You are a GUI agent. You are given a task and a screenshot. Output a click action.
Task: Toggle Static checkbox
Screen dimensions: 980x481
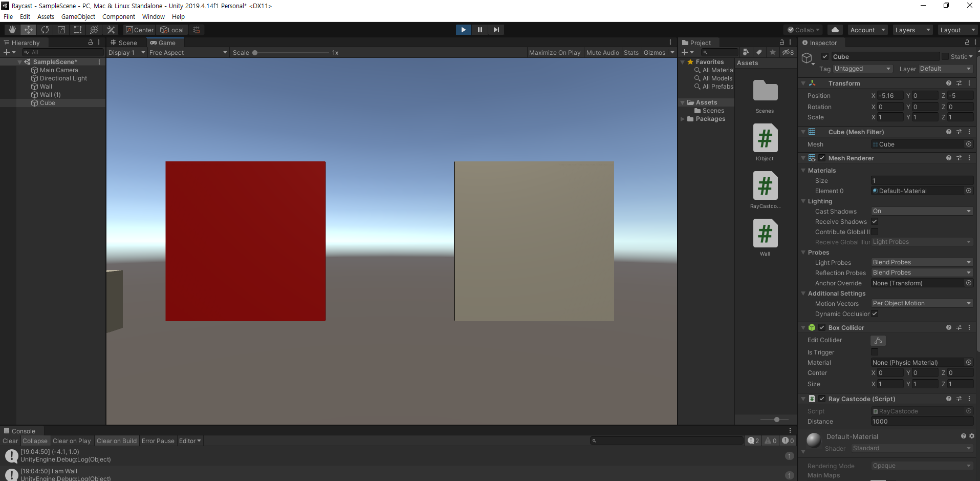tap(945, 56)
